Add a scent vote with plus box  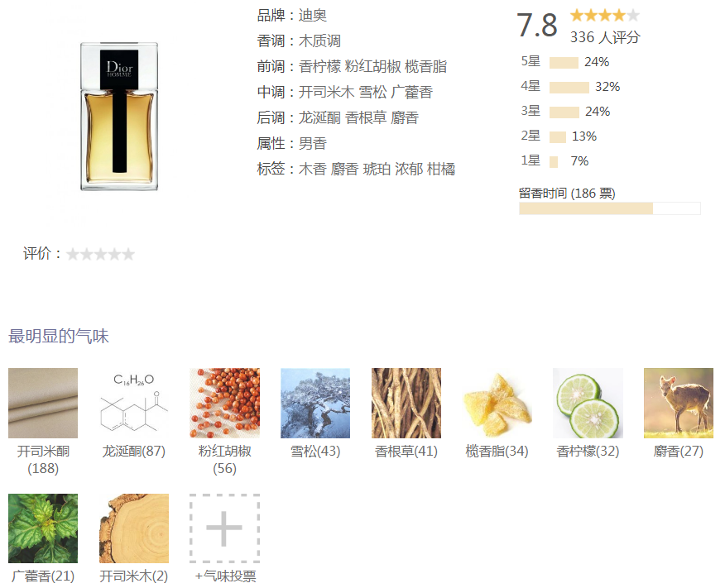[x=225, y=528]
